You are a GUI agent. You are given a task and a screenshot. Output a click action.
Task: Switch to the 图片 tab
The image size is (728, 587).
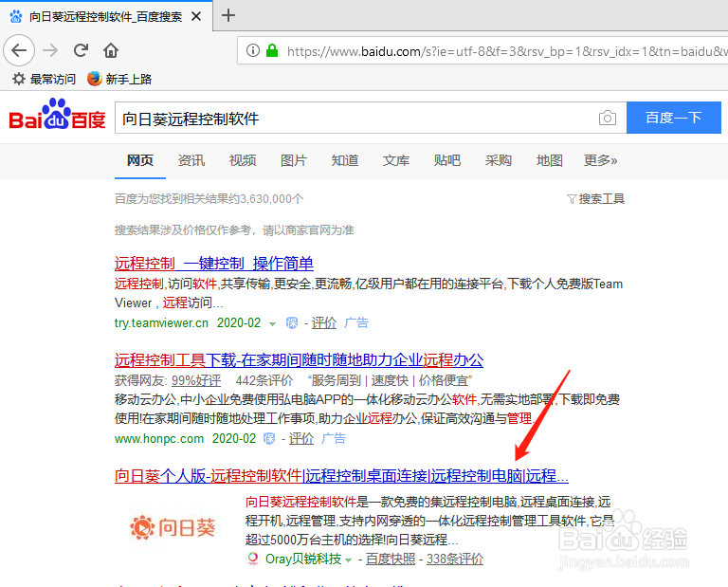tap(294, 160)
